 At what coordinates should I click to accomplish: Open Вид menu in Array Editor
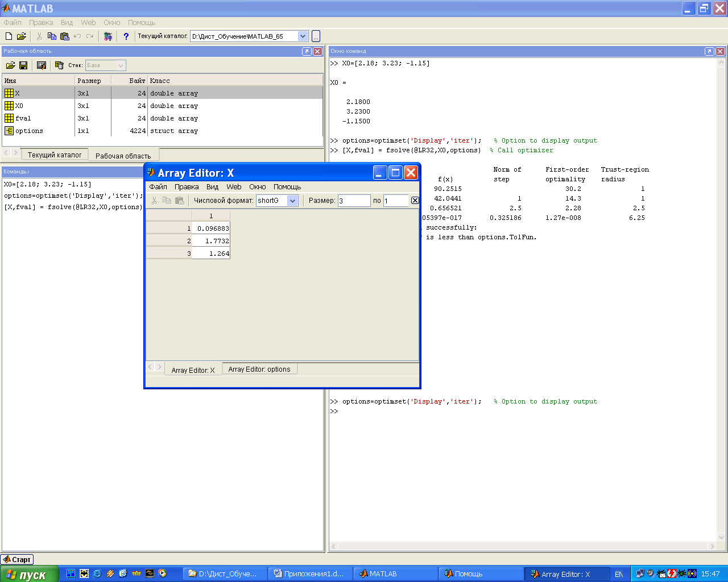point(213,187)
